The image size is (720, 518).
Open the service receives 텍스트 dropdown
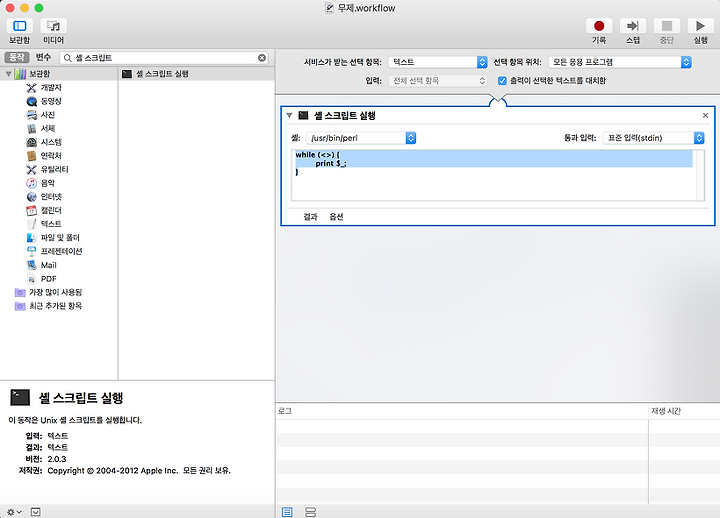(x=438, y=62)
